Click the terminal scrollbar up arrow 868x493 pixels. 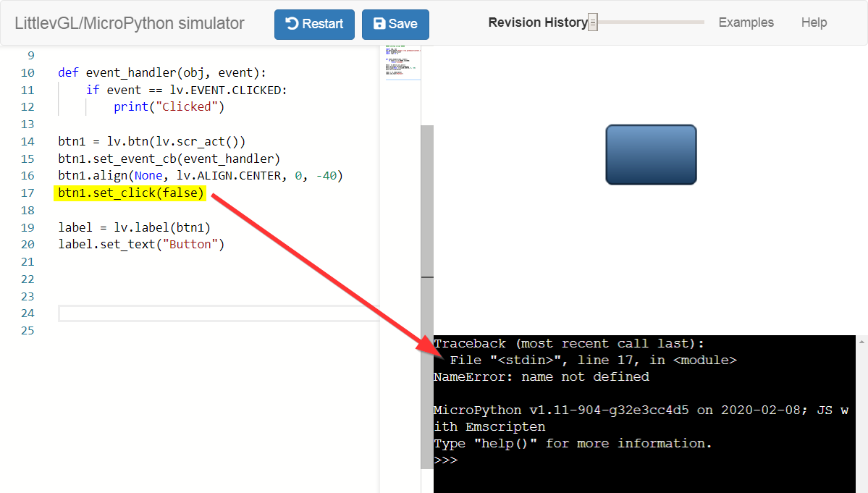coord(861,341)
